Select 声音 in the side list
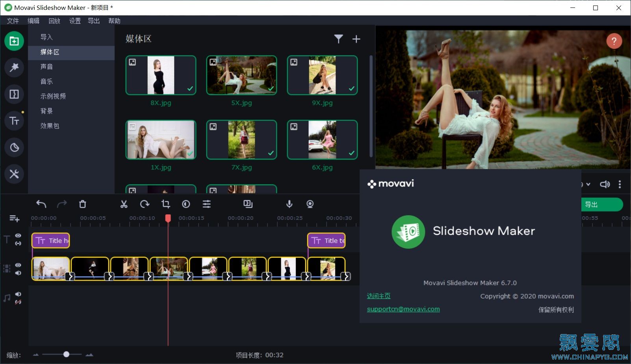Viewport: 631px width, 364px height. click(71, 67)
